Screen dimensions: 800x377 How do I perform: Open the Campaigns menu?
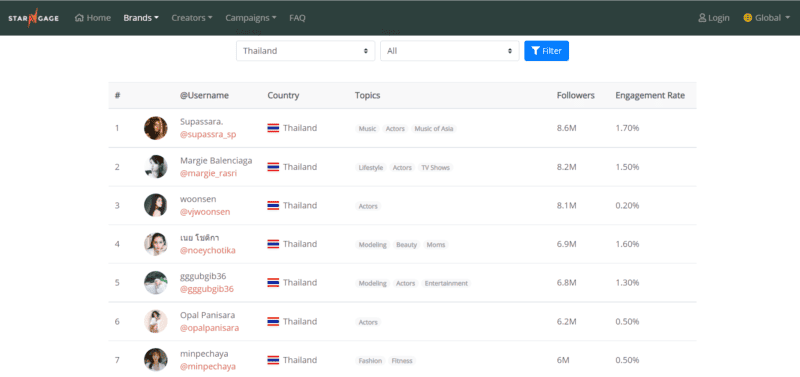click(x=251, y=18)
